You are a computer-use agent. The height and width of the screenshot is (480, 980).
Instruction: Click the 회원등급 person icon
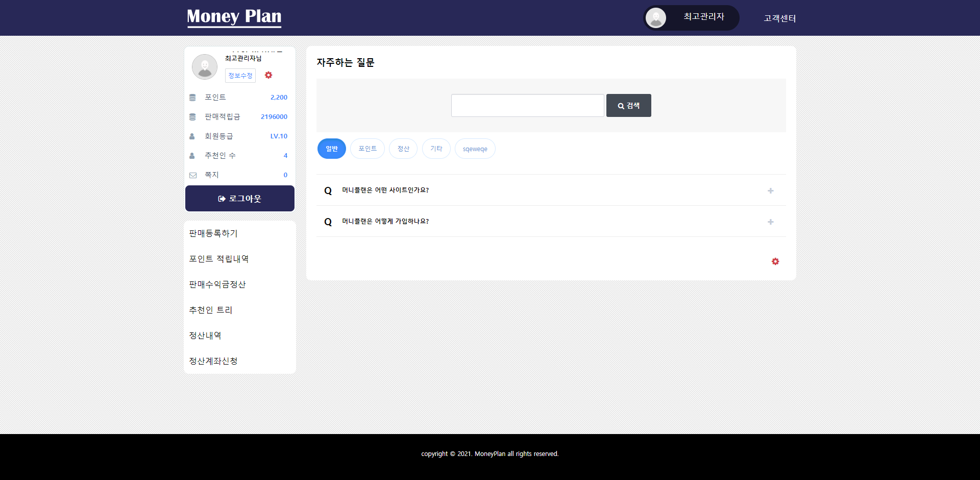192,136
